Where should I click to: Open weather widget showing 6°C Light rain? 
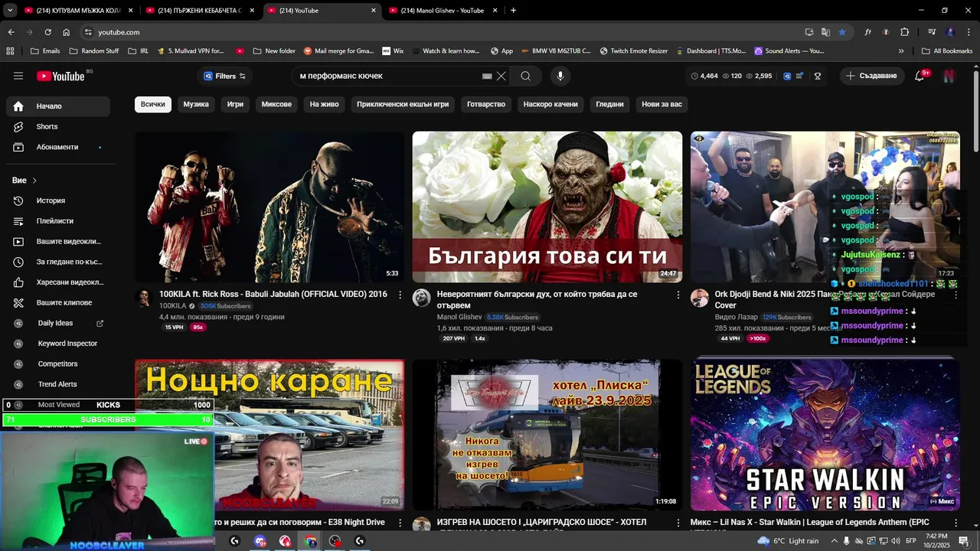[788, 540]
